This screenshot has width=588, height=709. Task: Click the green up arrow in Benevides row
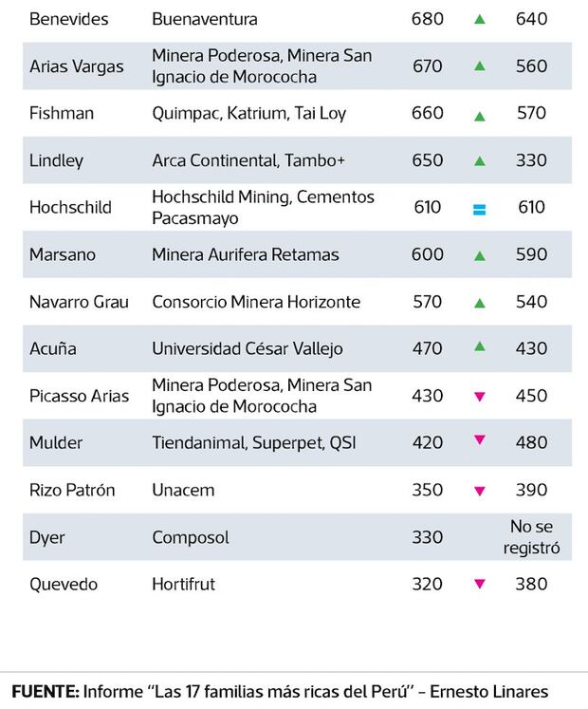pyautogui.click(x=480, y=19)
